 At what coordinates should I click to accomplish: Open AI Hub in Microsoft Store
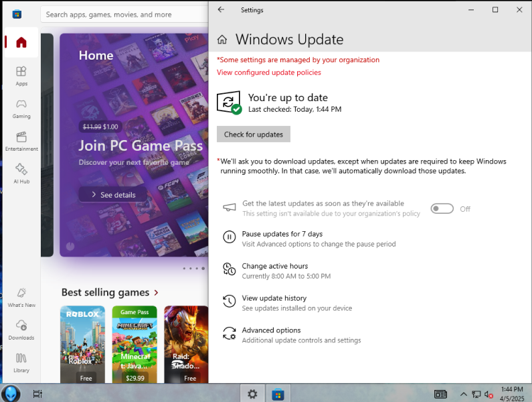pyautogui.click(x=21, y=174)
